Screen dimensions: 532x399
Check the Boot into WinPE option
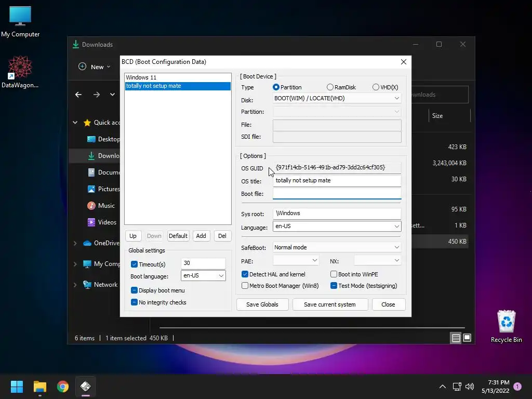pyautogui.click(x=334, y=274)
